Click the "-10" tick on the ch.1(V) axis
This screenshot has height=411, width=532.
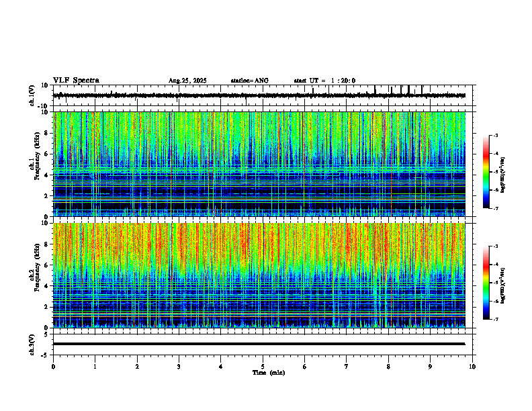pos(44,106)
